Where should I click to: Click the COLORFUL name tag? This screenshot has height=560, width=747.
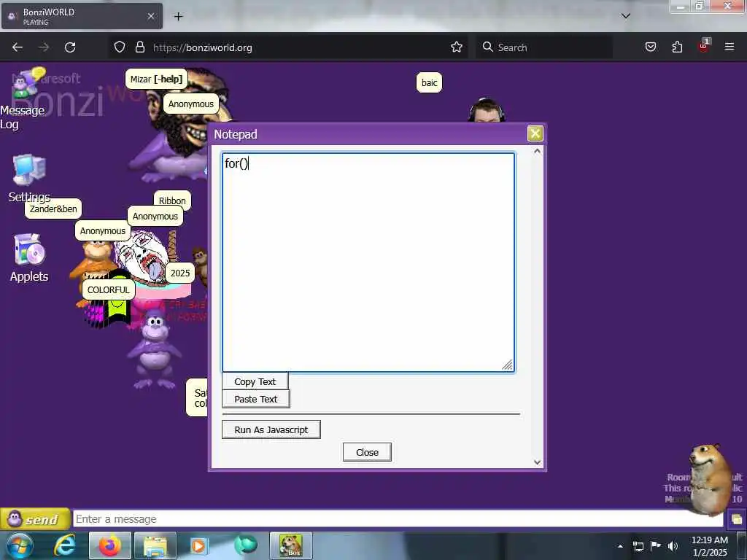pyautogui.click(x=108, y=289)
